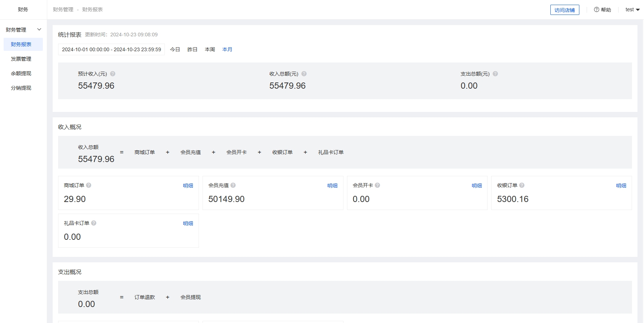
Task: Click help icon next to 会员开卡 card
Action: (378, 185)
